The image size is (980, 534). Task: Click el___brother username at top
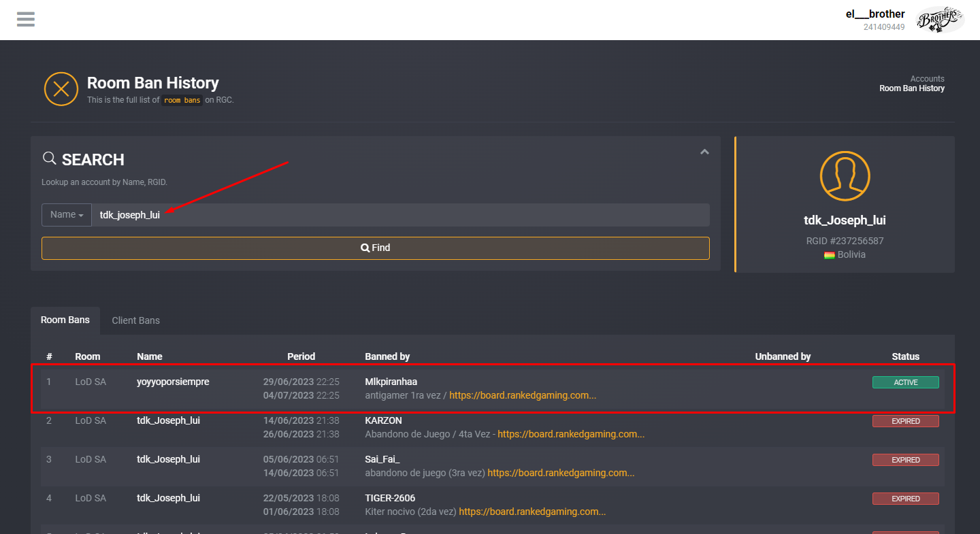click(875, 14)
